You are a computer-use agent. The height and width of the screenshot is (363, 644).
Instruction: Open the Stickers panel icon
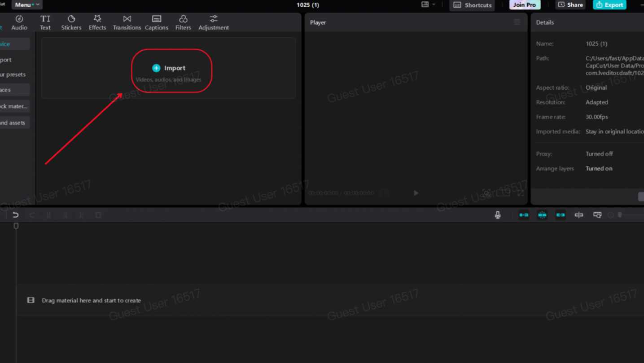(71, 22)
